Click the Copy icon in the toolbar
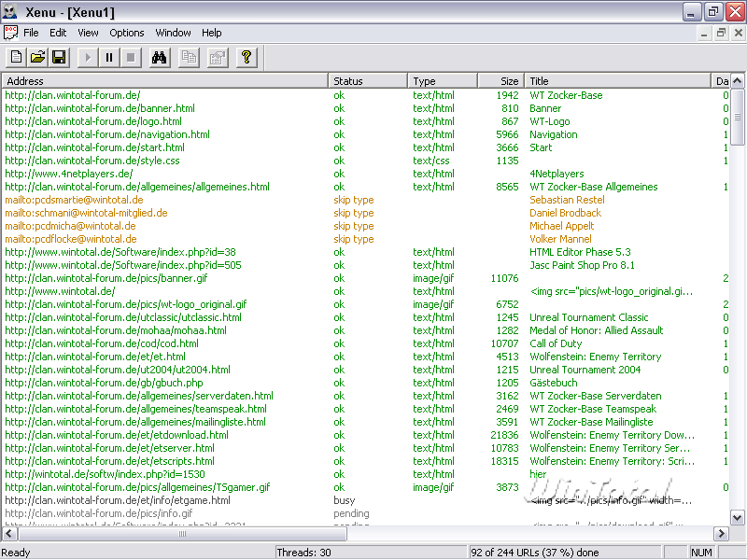Image resolution: width=747 pixels, height=560 pixels. 189,58
